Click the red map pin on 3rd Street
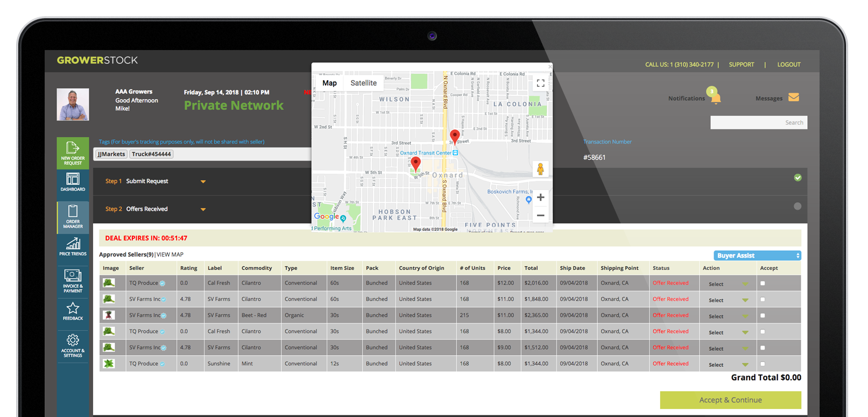 click(455, 137)
